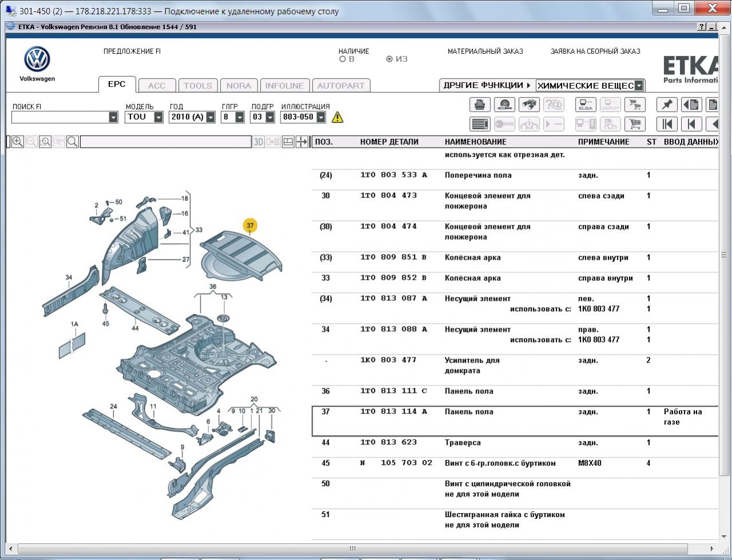The image size is (732, 560).
Task: Switch to the INFOLINE tab
Action: tap(284, 86)
